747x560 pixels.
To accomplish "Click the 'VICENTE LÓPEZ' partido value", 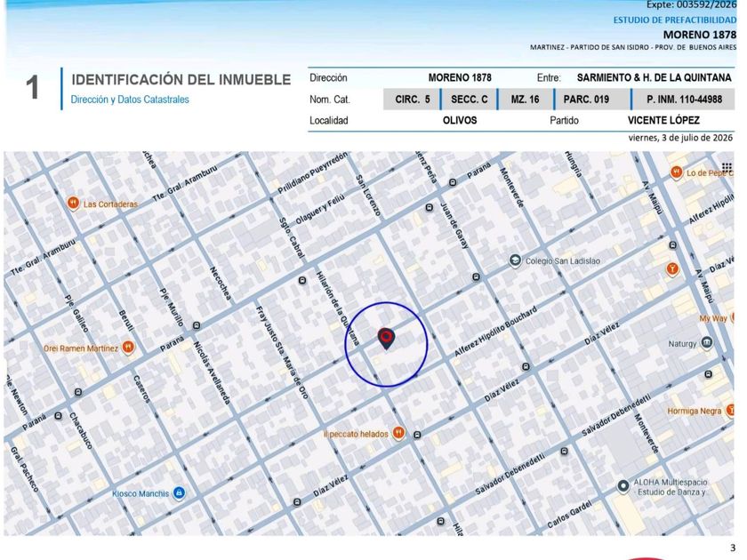I will click(x=663, y=121).
